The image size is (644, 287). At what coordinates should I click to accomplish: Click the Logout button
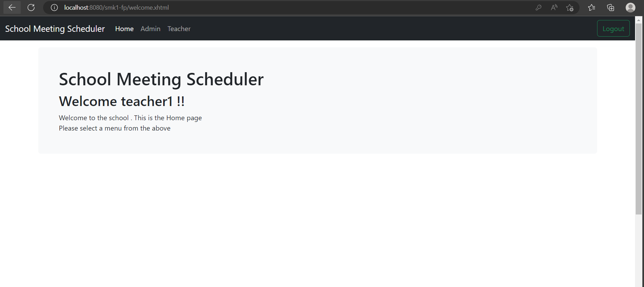613,28
